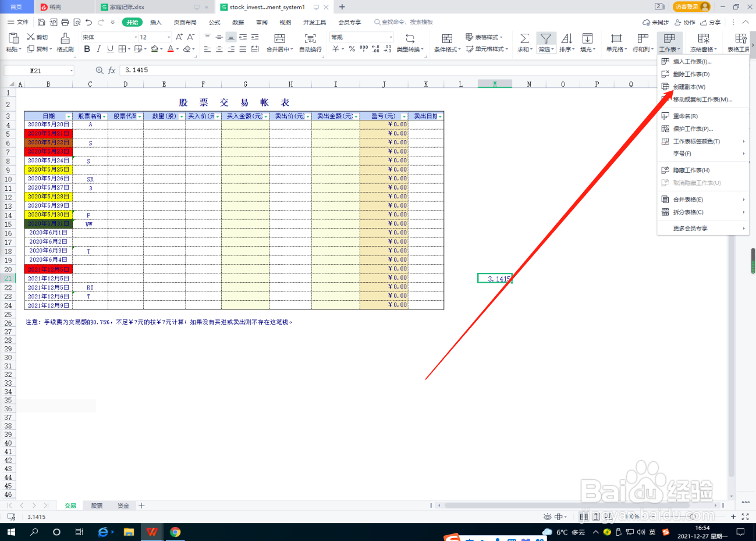This screenshot has width=756, height=541.
Task: Click the AutoSum (求和) sigma icon
Action: [x=524, y=38]
